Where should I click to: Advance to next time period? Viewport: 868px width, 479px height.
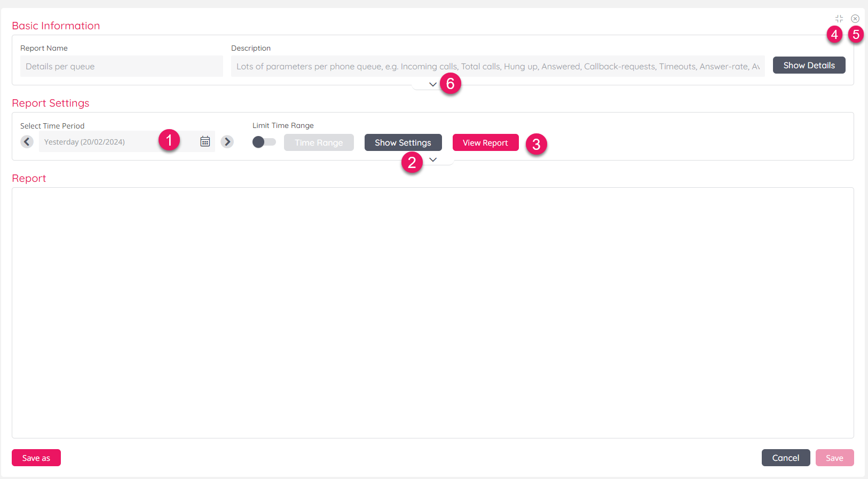point(227,141)
